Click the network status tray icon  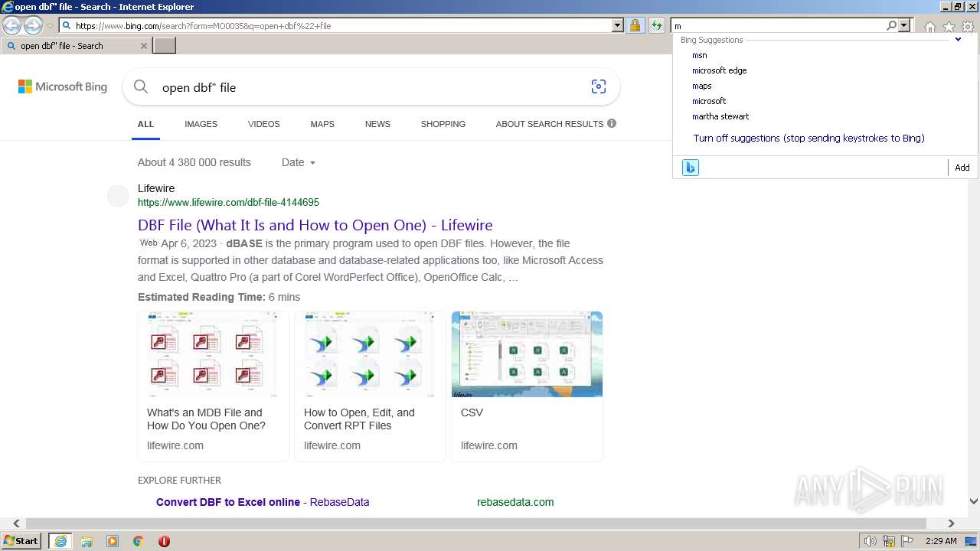click(x=889, y=541)
